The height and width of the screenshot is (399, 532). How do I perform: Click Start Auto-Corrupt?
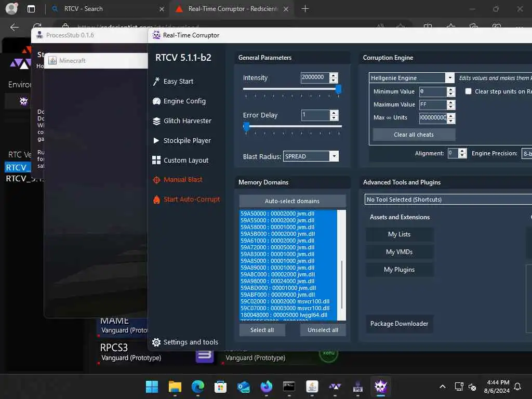point(192,199)
